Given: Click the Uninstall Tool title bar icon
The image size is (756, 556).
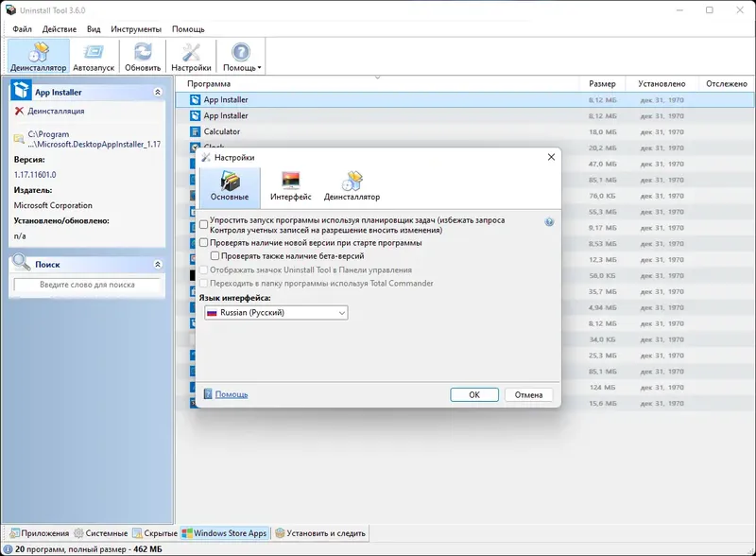Looking at the screenshot, I should 10,10.
